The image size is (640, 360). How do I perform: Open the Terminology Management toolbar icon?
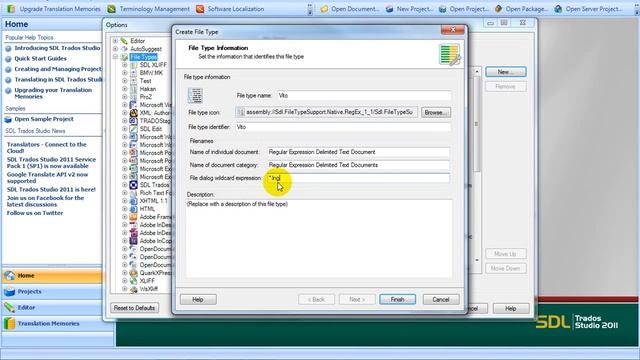coord(111,9)
